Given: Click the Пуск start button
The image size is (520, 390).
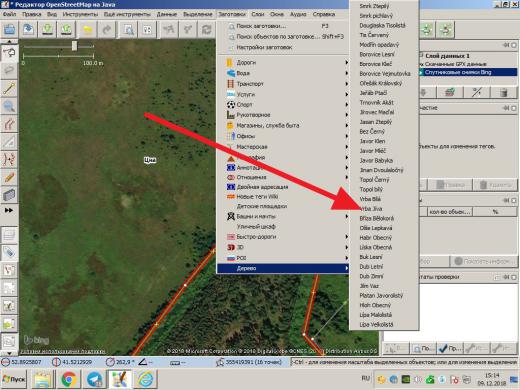Looking at the screenshot, I should (14, 379).
